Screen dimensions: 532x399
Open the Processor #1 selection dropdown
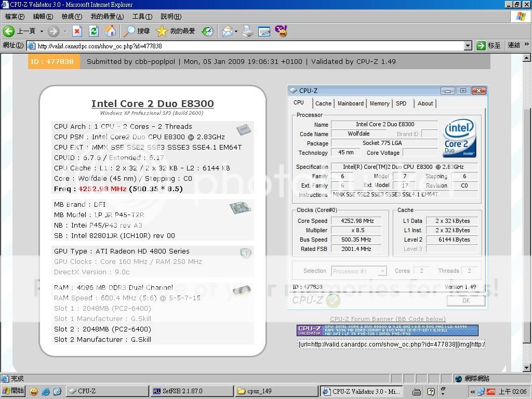coord(382,271)
